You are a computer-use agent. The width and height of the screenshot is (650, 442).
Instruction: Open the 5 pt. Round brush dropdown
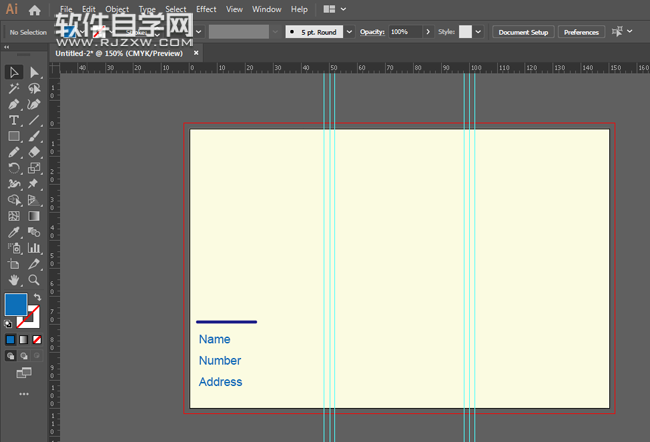349,32
